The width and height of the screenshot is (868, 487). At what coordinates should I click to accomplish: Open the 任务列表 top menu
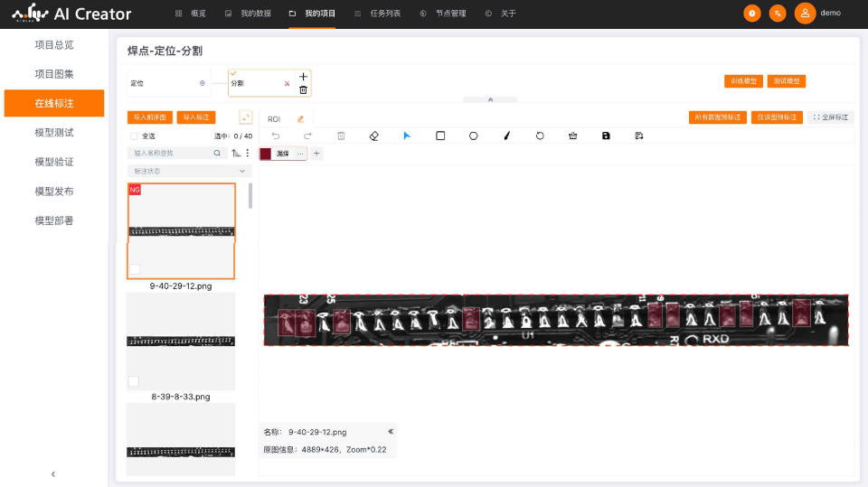click(379, 14)
